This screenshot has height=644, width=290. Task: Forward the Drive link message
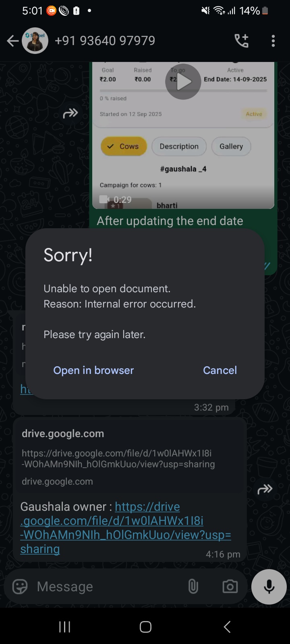[265, 489]
